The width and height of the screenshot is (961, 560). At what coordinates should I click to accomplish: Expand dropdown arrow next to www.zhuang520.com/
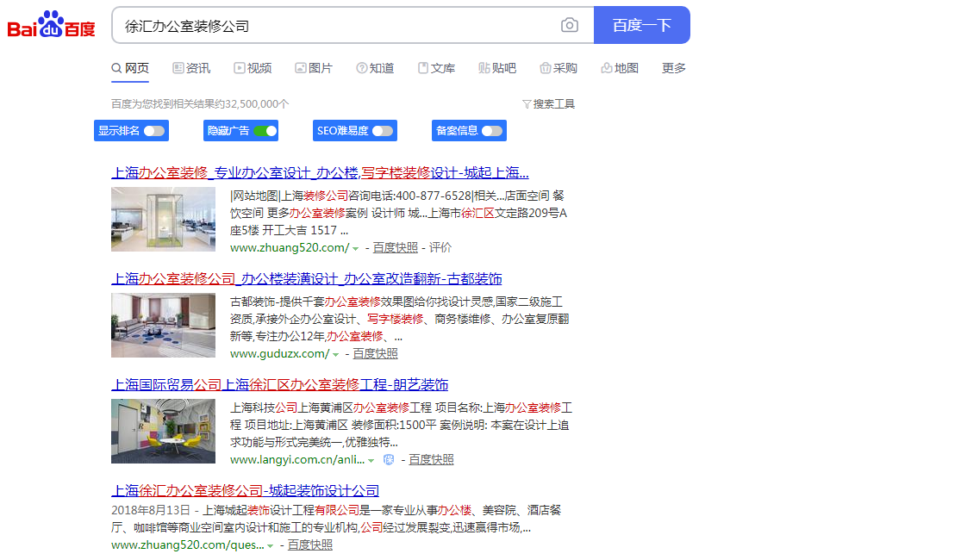[x=355, y=249]
